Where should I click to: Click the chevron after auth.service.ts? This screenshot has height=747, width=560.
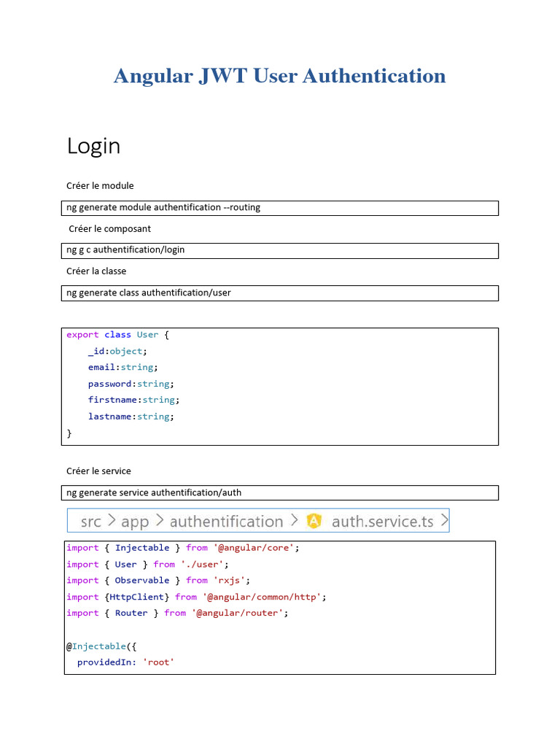click(445, 519)
